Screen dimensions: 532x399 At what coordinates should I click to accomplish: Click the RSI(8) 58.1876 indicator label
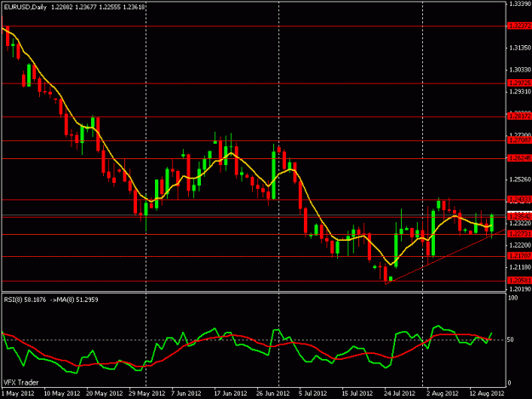click(25, 299)
